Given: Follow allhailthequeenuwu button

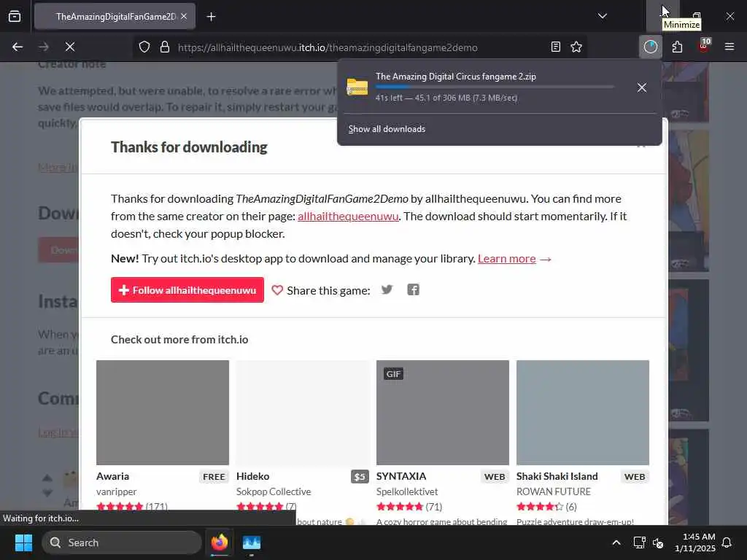Looking at the screenshot, I should (x=187, y=290).
